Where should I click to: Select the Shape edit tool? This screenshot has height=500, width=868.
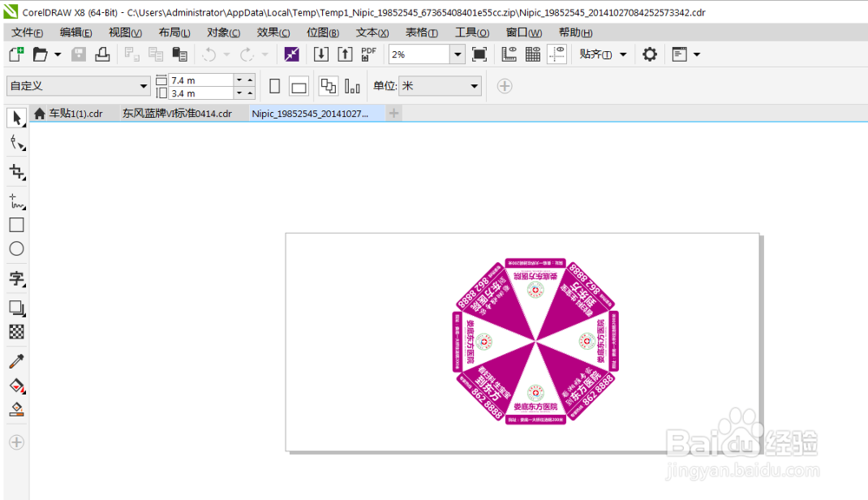(17, 143)
